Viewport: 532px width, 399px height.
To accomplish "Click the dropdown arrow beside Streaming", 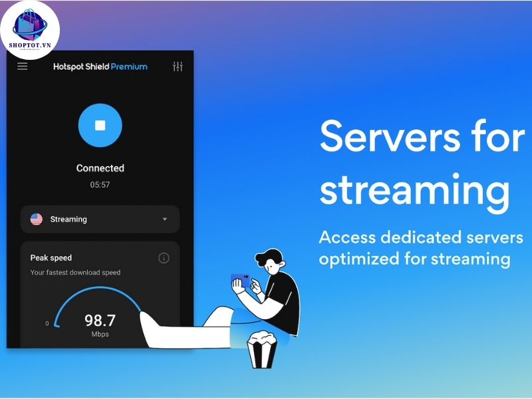I will click(x=164, y=219).
